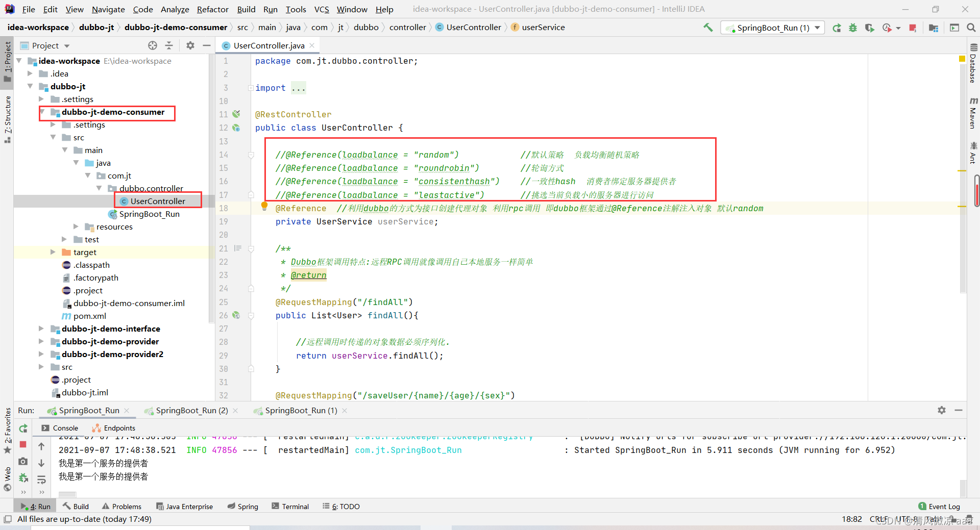Click the intention light bulb on line 18
The height and width of the screenshot is (530, 980).
pos(264,206)
